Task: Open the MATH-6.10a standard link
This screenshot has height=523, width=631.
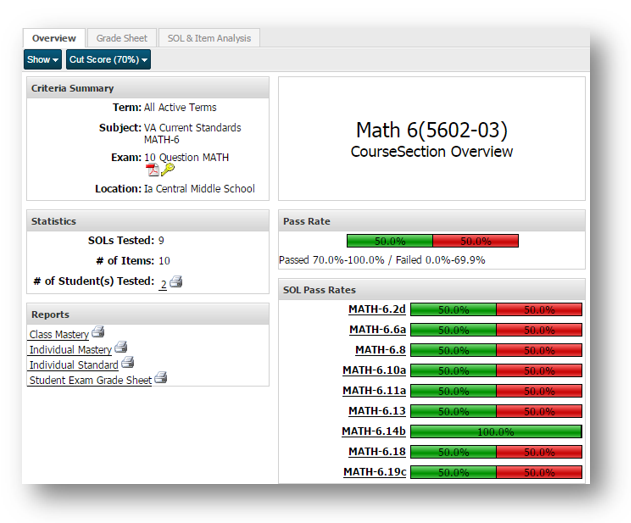Action: click(374, 371)
